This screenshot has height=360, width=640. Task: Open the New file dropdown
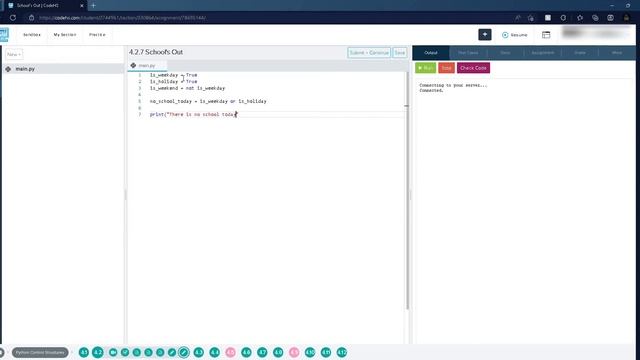pyautogui.click(x=14, y=54)
